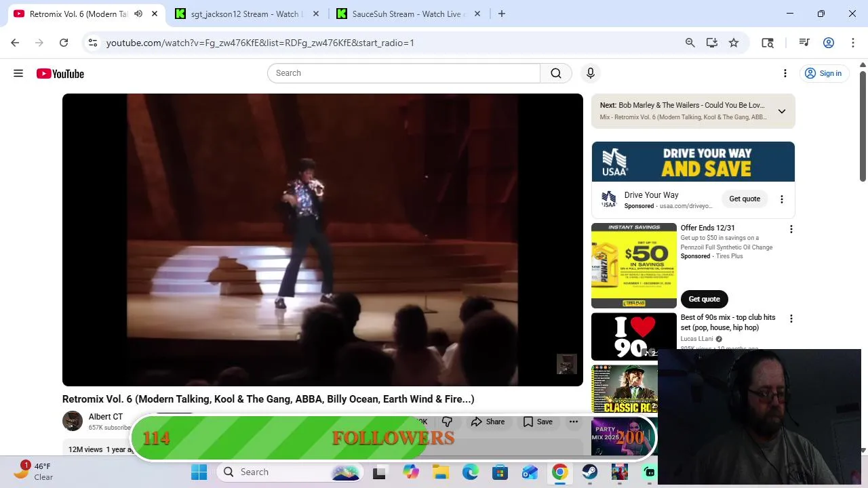Click Get quote on the USAA ad
This screenshot has height=488, width=868.
(x=745, y=199)
